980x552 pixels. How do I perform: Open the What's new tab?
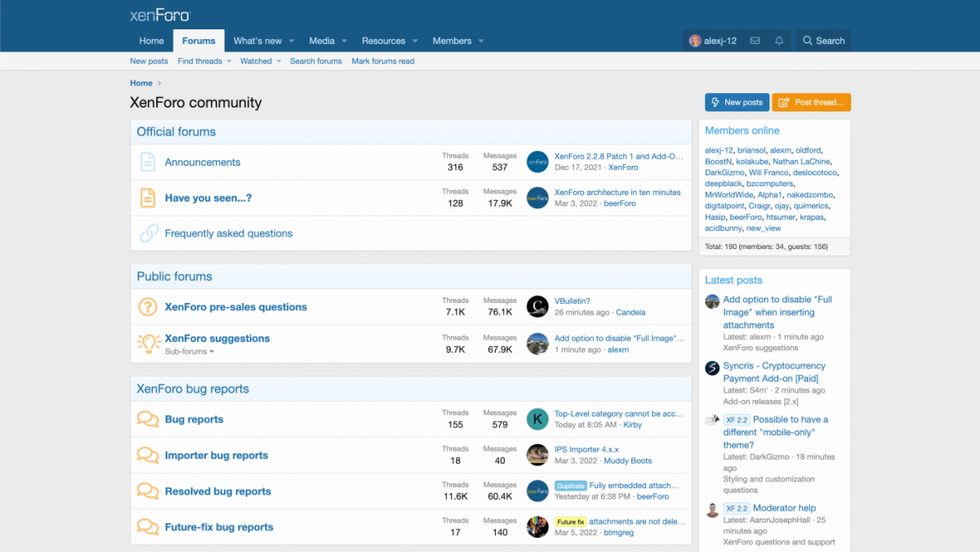pyautogui.click(x=257, y=41)
